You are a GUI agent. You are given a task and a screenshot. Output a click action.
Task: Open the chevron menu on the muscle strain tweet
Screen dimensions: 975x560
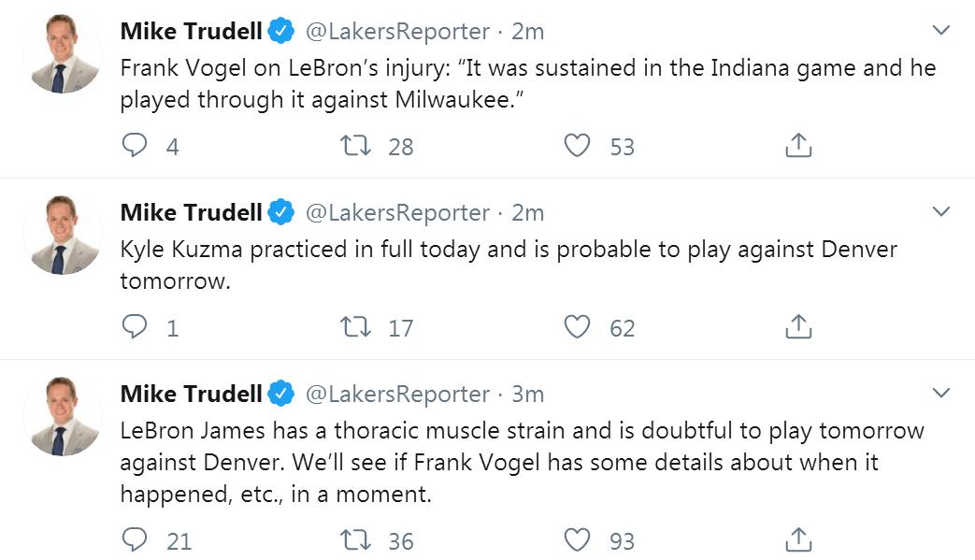click(941, 393)
